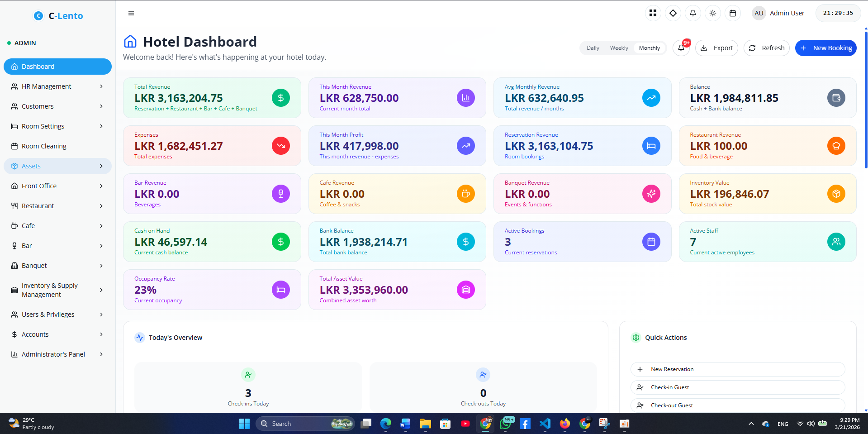Switch revenue view to Daily

coord(593,48)
